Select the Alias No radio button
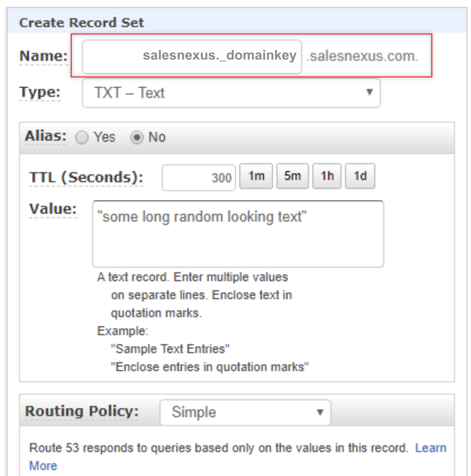 [137, 137]
